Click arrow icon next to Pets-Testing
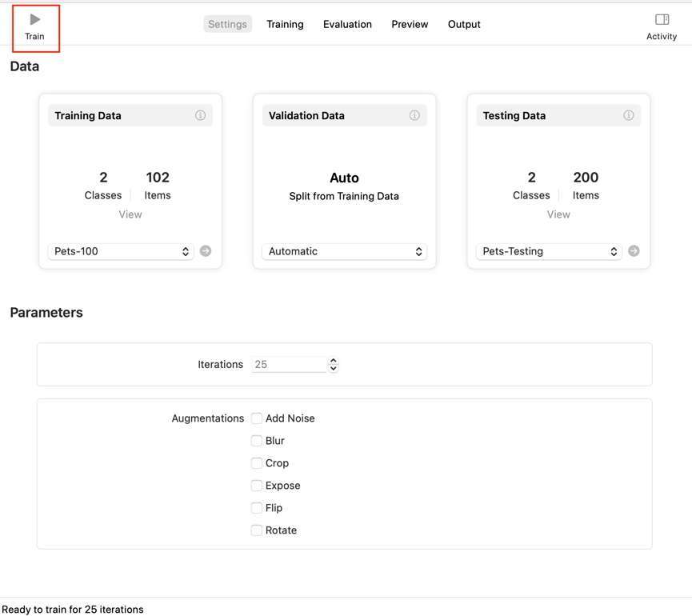Image resolution: width=692 pixels, height=616 pixels. pos(634,251)
